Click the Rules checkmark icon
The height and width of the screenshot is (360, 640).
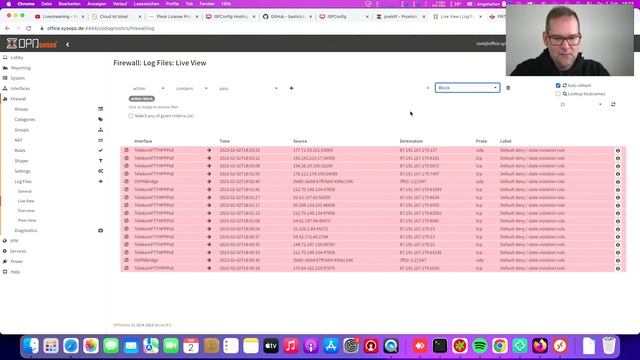point(100,150)
